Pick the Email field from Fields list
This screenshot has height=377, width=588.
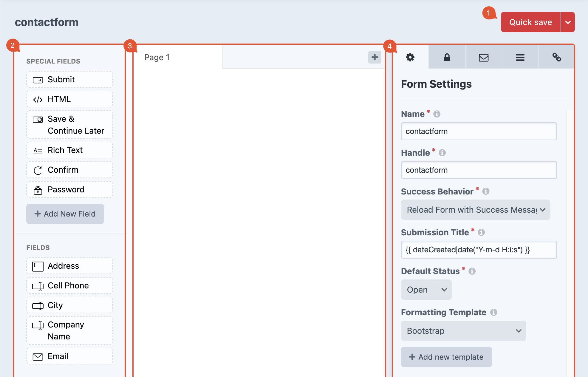[69, 356]
